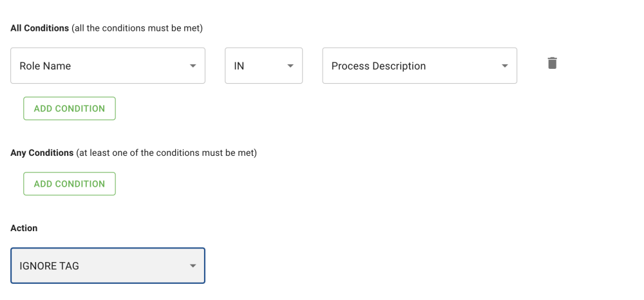
Task: Open the IN operator dropdown
Action: [x=263, y=66]
